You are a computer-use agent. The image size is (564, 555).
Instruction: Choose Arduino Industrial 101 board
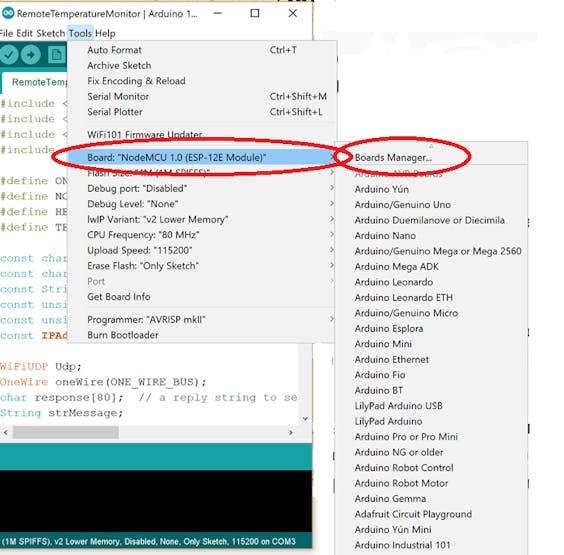pos(431,545)
